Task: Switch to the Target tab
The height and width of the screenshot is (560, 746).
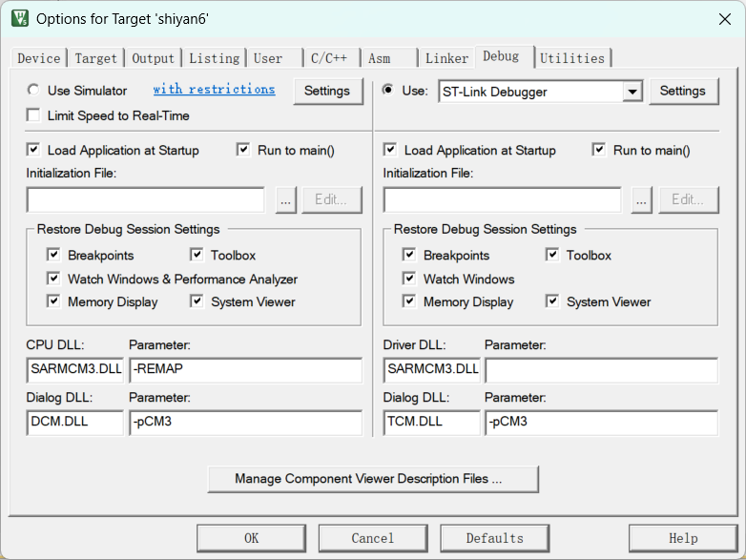Action: [x=95, y=58]
